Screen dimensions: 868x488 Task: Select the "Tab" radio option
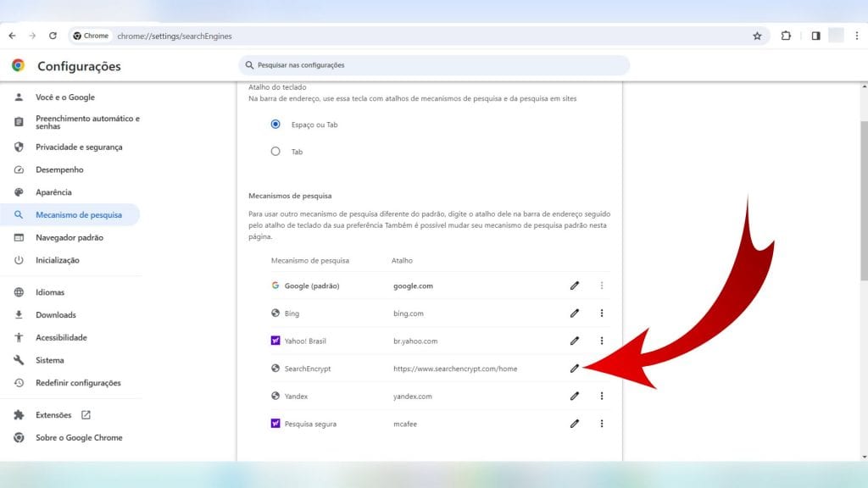[x=275, y=152]
